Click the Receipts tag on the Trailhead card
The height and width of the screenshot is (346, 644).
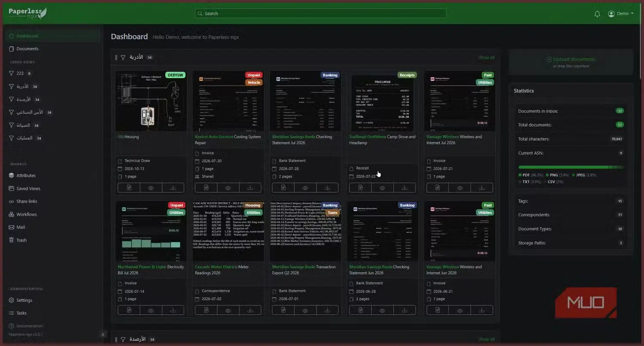(407, 75)
